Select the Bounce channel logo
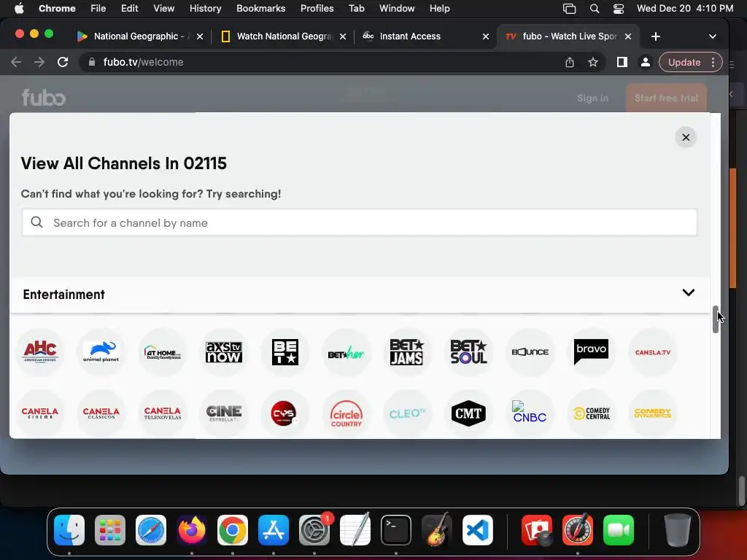The height and width of the screenshot is (560, 747). tap(530, 352)
